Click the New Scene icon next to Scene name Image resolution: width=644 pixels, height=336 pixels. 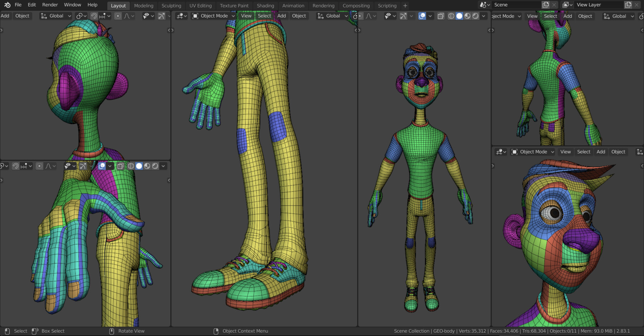[546, 5]
